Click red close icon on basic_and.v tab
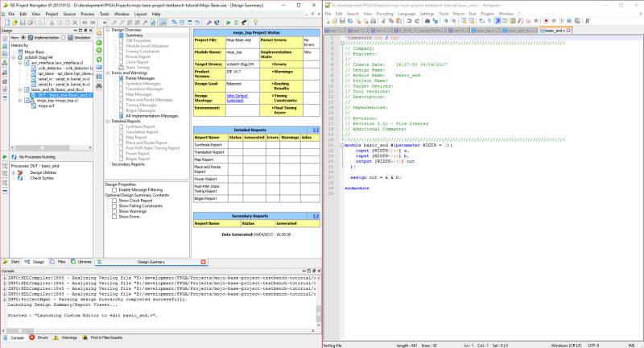The image size is (644, 348). coord(568,31)
